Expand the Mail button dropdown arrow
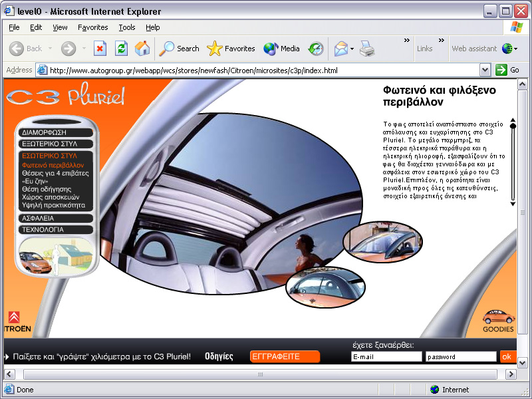Image resolution: width=532 pixels, height=399 pixels. coord(352,49)
